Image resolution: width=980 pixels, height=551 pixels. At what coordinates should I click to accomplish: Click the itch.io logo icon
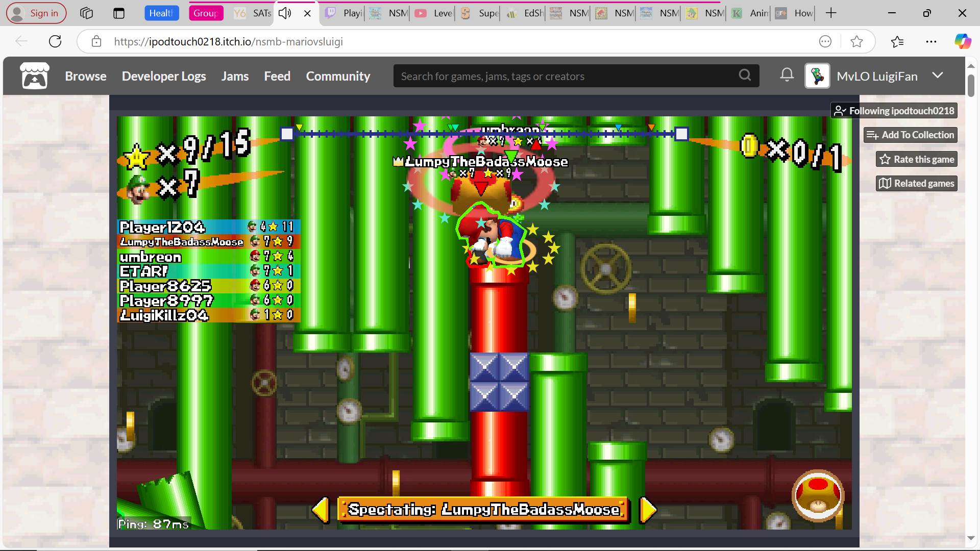35,76
